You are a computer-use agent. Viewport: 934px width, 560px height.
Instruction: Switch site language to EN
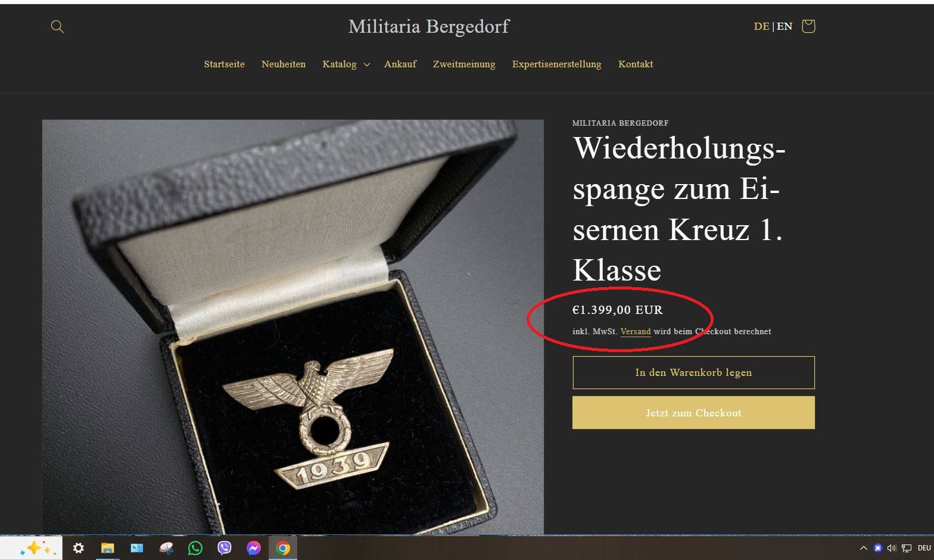pos(784,26)
